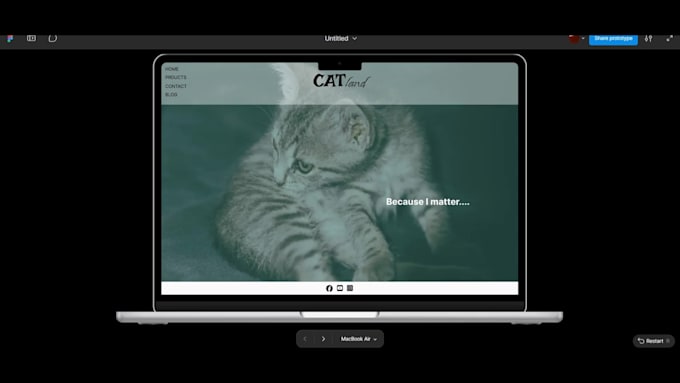Enter fullscreen with the expand icon

pos(669,39)
